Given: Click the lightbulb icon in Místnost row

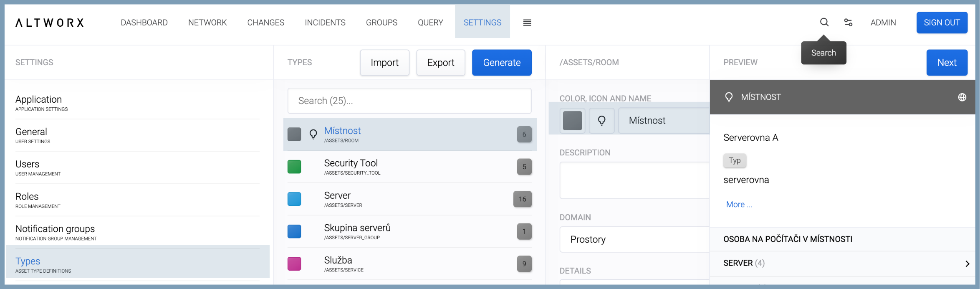Looking at the screenshot, I should [313, 134].
